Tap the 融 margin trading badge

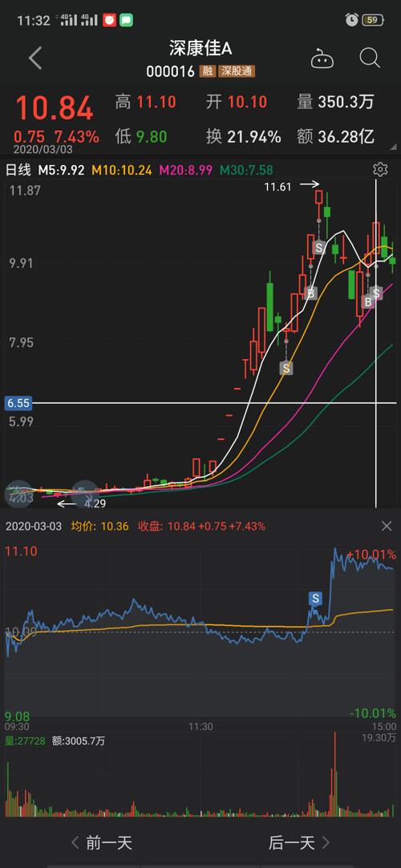(208, 71)
